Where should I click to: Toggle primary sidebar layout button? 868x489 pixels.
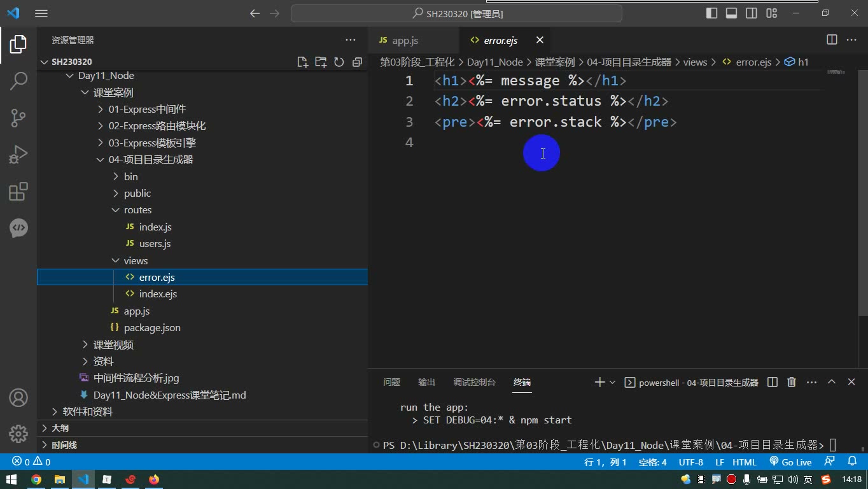coord(712,13)
